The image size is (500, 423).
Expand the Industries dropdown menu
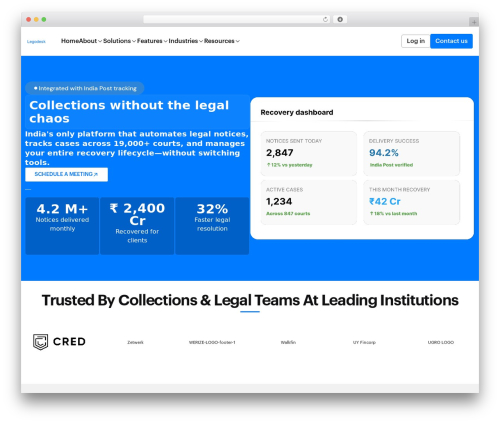click(185, 41)
